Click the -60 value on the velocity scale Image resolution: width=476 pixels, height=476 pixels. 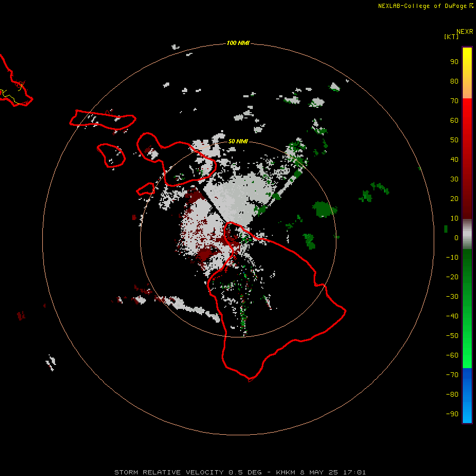click(452, 355)
